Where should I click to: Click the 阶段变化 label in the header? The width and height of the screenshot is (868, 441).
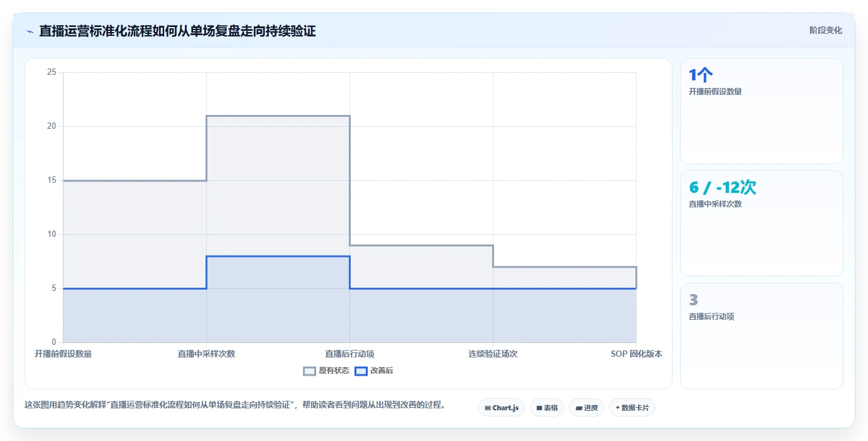click(825, 30)
